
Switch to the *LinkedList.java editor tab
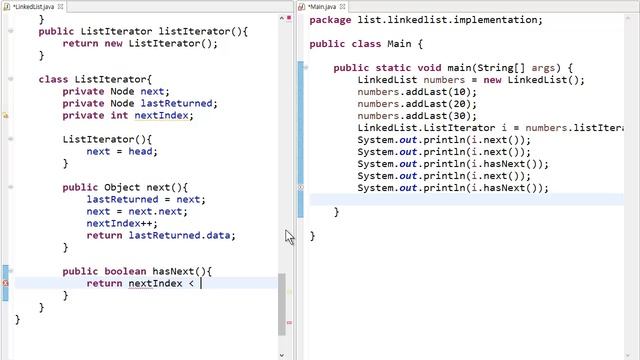pos(33,7)
